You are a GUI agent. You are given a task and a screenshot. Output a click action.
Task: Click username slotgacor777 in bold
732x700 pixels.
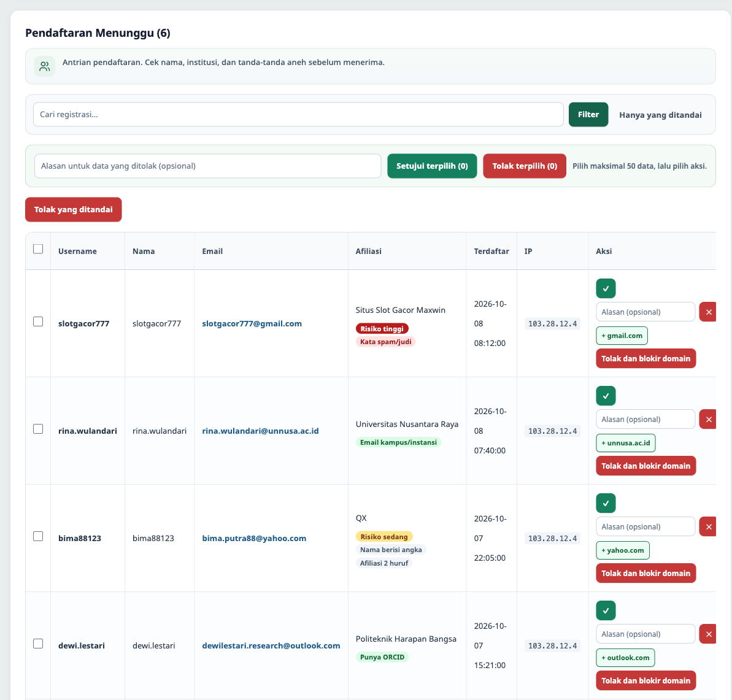[x=83, y=323]
